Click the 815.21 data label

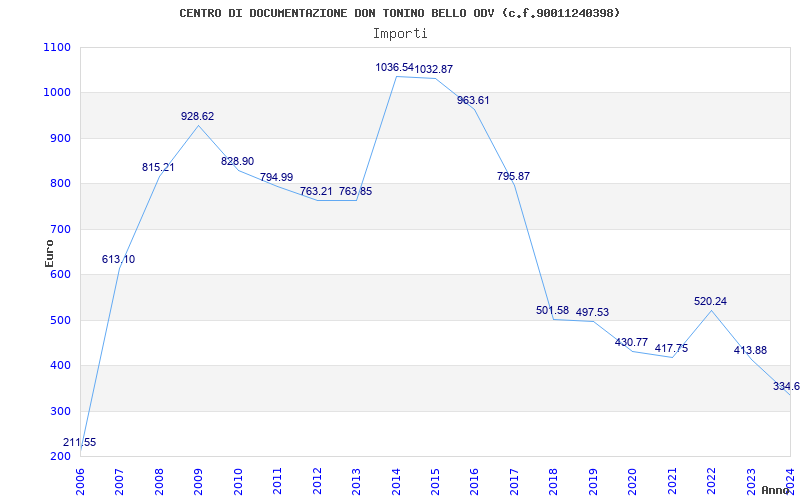(x=158, y=167)
